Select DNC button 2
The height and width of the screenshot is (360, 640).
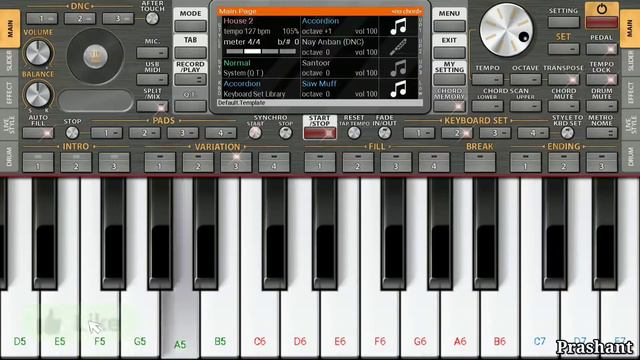point(80,18)
